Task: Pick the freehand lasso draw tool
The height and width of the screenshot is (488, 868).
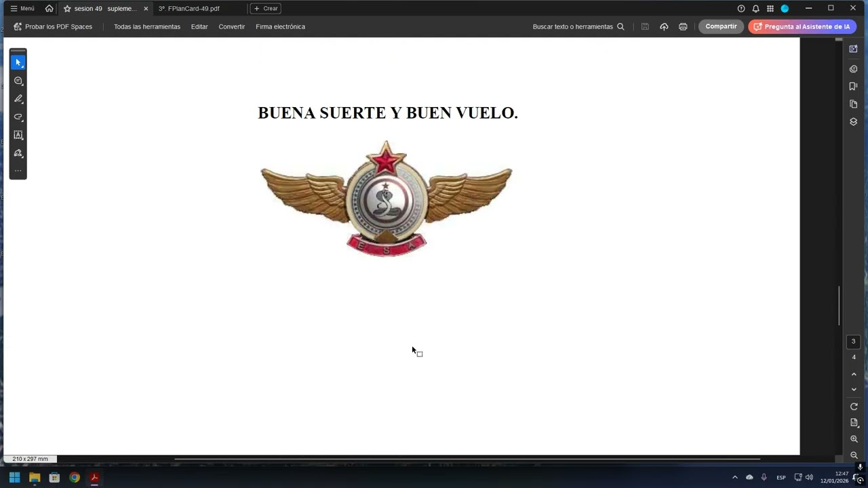Action: [18, 117]
